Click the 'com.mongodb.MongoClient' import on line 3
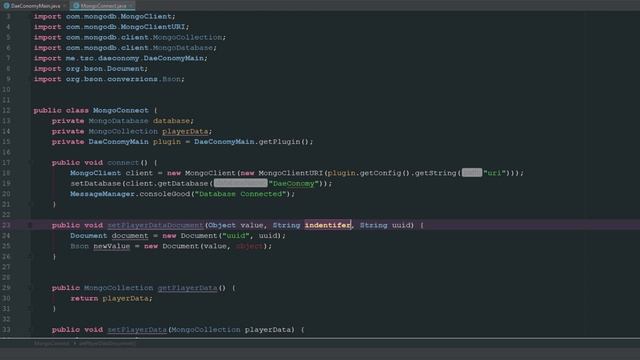Image resolution: width=640 pixels, height=360 pixels. coord(119,16)
